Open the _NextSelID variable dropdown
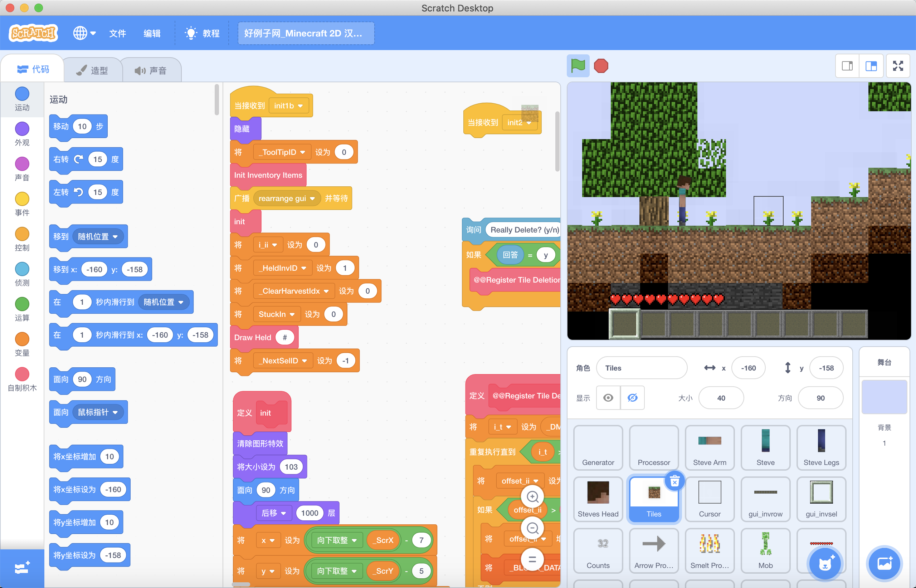 click(x=283, y=361)
